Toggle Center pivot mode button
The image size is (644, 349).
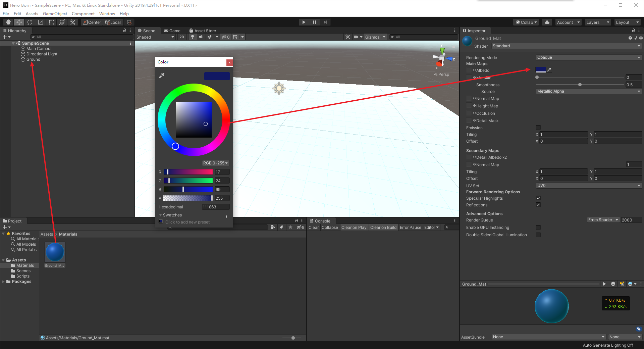coord(92,22)
